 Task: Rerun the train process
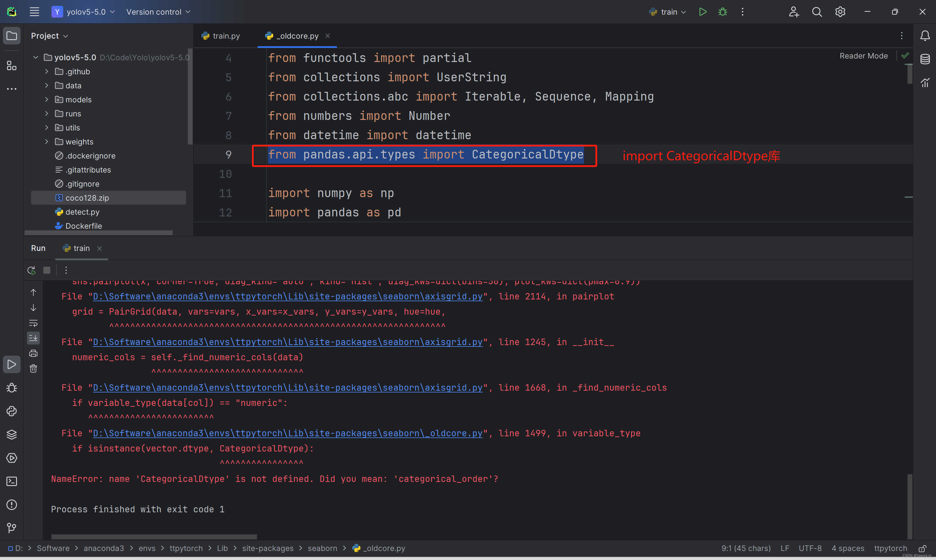[31, 270]
